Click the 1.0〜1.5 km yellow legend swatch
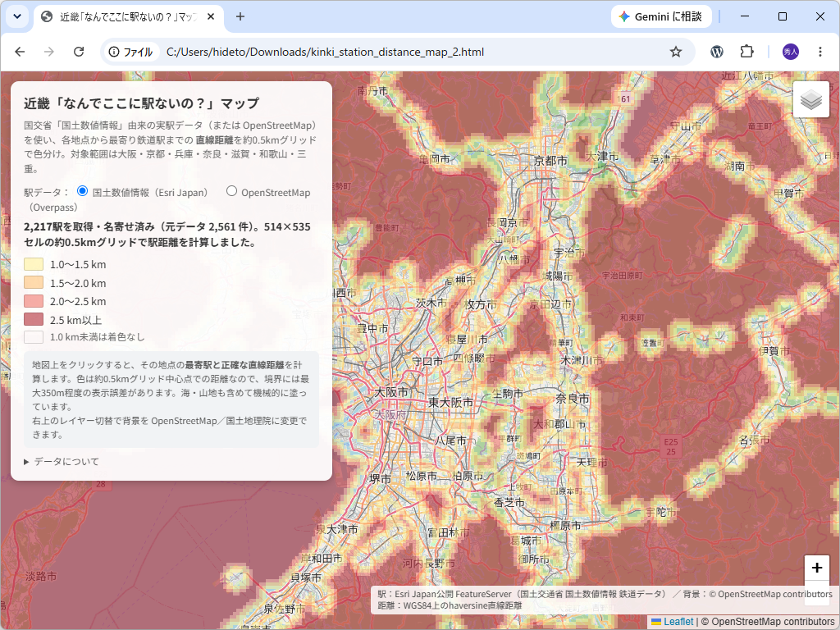840x630 pixels. pyautogui.click(x=34, y=264)
